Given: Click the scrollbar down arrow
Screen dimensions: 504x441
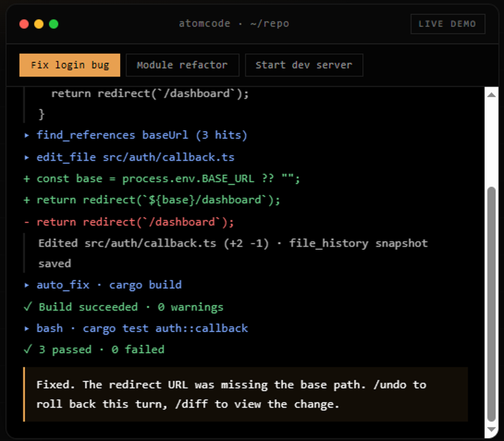Looking at the screenshot, I should [x=491, y=429].
